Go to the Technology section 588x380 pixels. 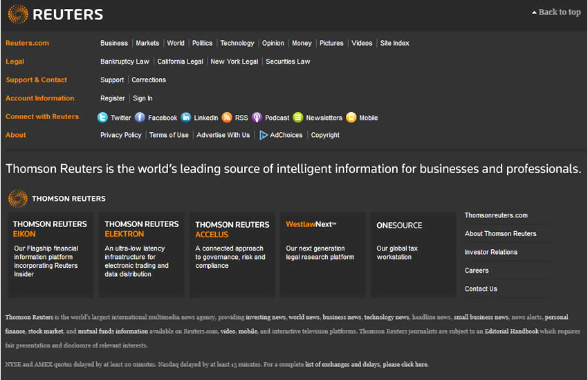pyautogui.click(x=237, y=43)
